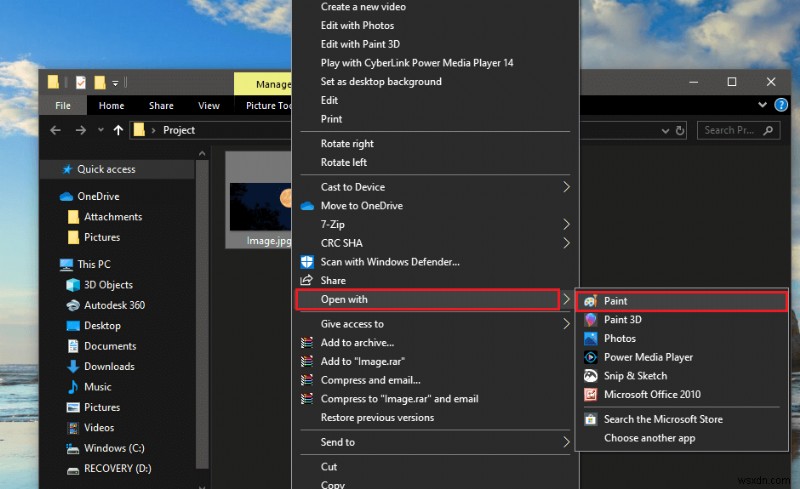The image size is (800, 489).
Task: Go back with the back arrow
Action: point(55,130)
